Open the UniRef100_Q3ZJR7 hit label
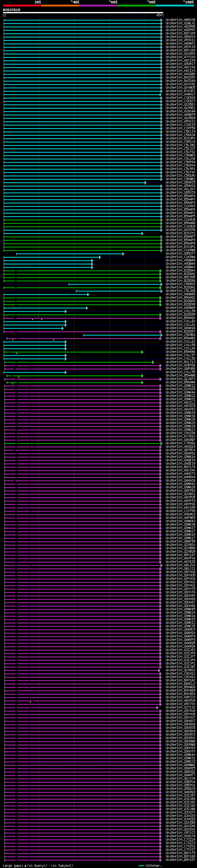This screenshot has width=197, height=868. tap(180, 796)
